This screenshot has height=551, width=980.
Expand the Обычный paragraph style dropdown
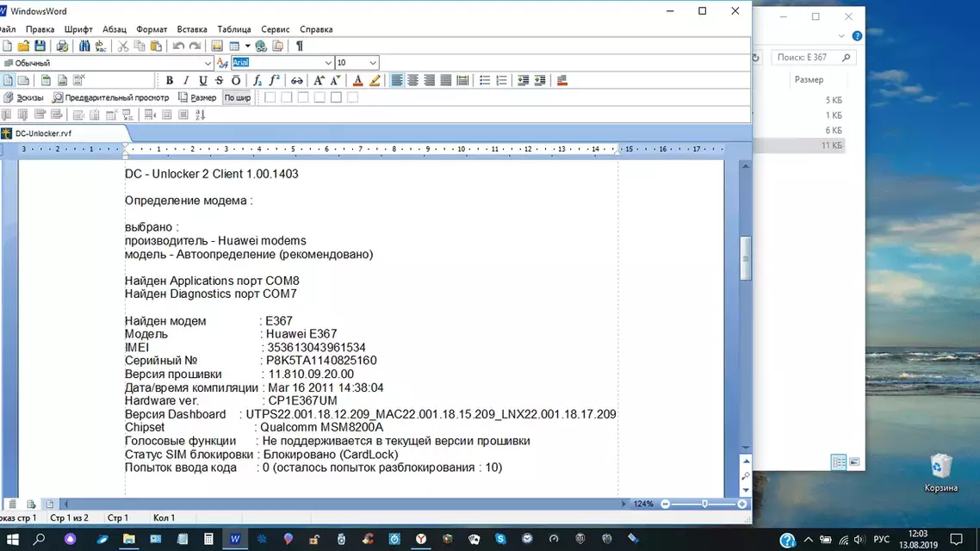tap(208, 63)
